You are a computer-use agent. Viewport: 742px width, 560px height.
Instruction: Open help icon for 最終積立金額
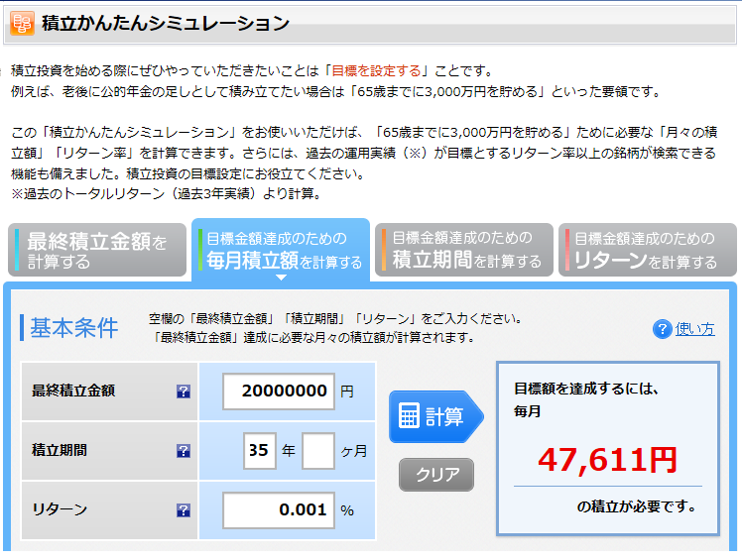pyautogui.click(x=184, y=392)
